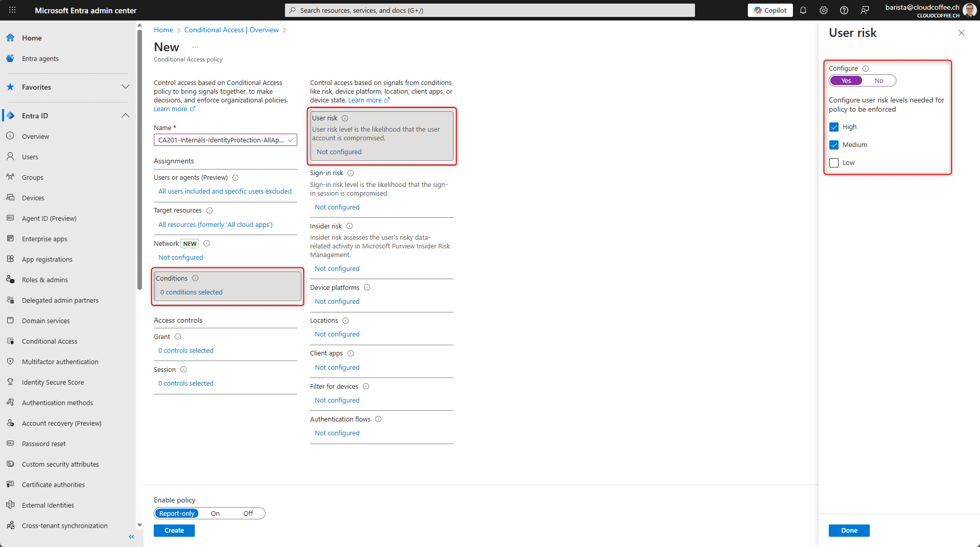Set Configure toggle to No
980x547 pixels.
879,81
